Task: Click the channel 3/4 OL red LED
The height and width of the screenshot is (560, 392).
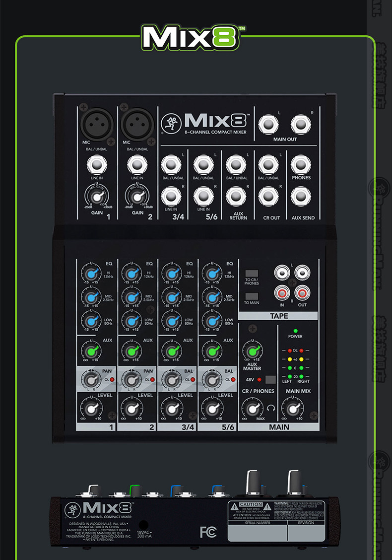Action: pos(193,380)
